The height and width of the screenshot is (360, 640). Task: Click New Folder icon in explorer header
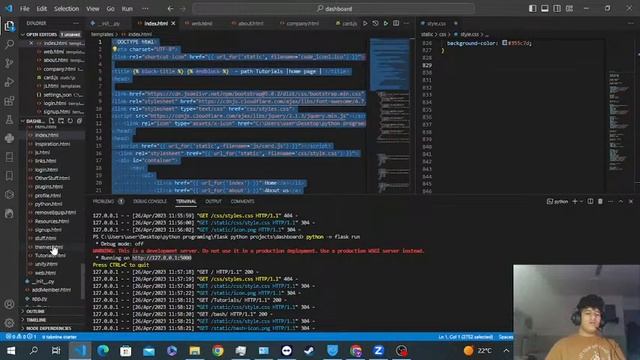(x=61, y=121)
